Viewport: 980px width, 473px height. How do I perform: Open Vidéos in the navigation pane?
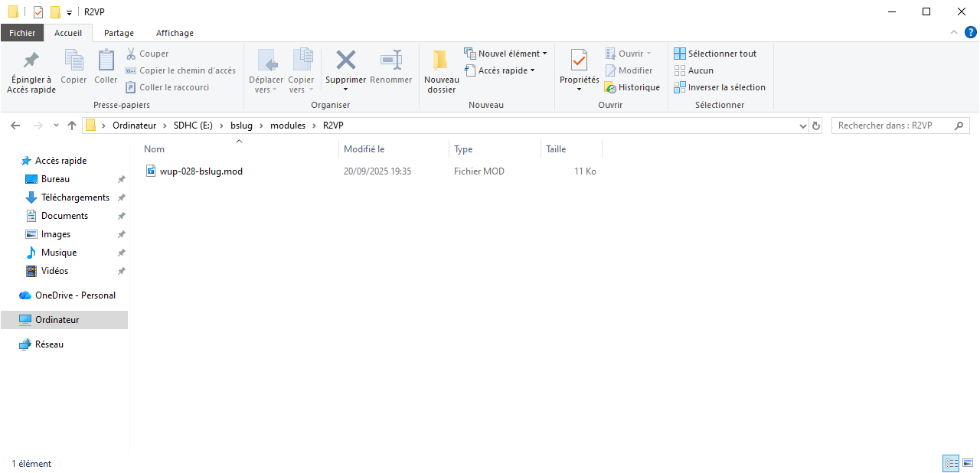54,271
